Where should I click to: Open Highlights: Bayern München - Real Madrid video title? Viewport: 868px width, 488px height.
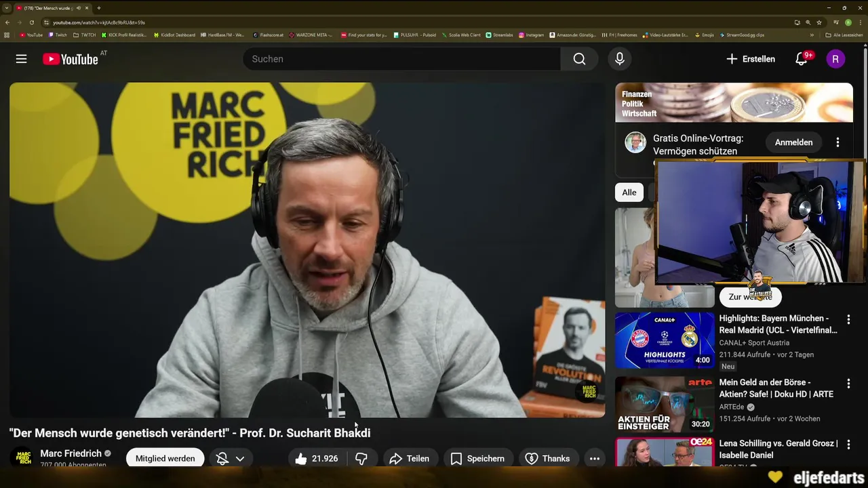click(778, 324)
